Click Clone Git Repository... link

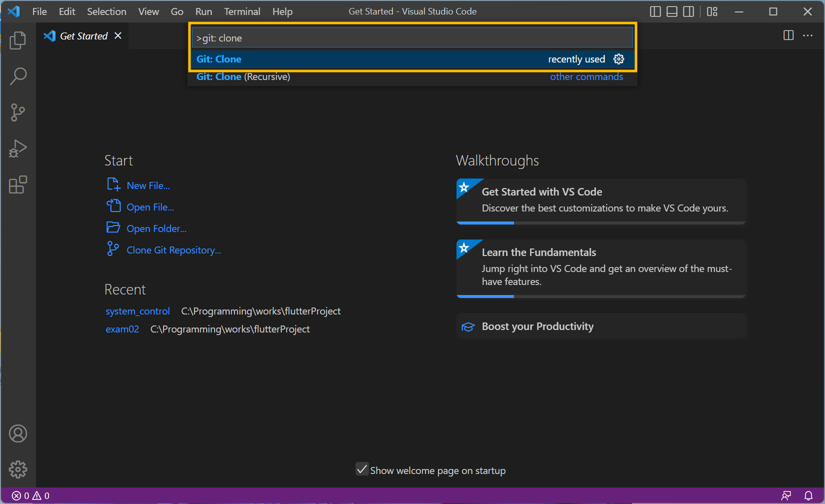[173, 250]
